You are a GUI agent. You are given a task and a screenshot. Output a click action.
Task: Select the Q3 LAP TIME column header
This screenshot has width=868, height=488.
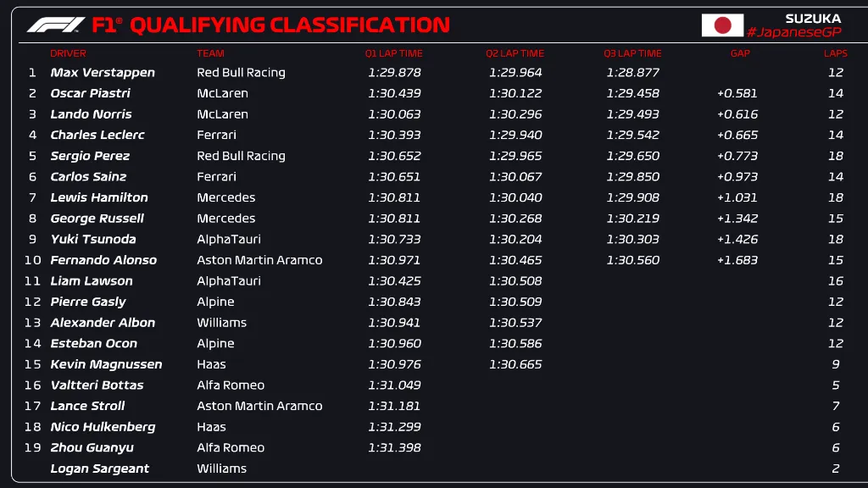(632, 53)
